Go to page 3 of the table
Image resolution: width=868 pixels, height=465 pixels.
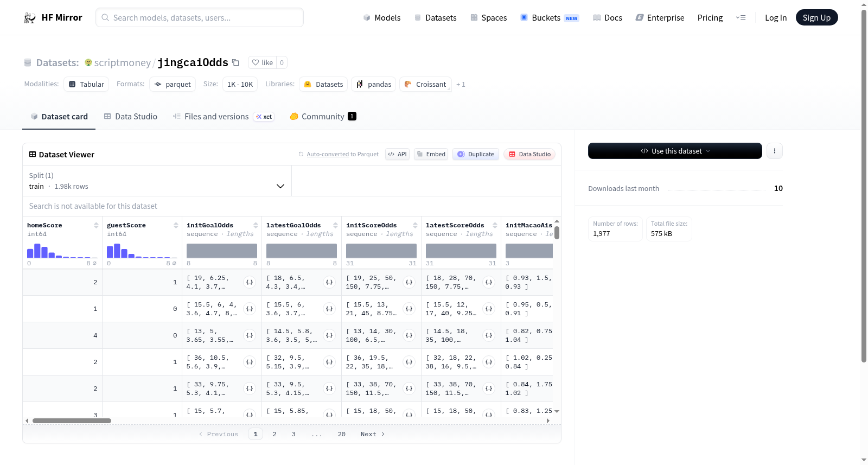click(x=293, y=434)
